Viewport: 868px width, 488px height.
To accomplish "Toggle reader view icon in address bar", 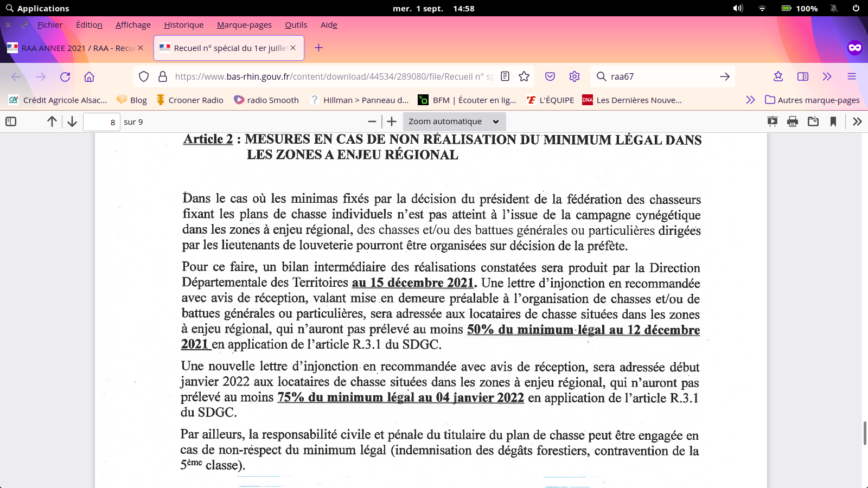I will (505, 76).
